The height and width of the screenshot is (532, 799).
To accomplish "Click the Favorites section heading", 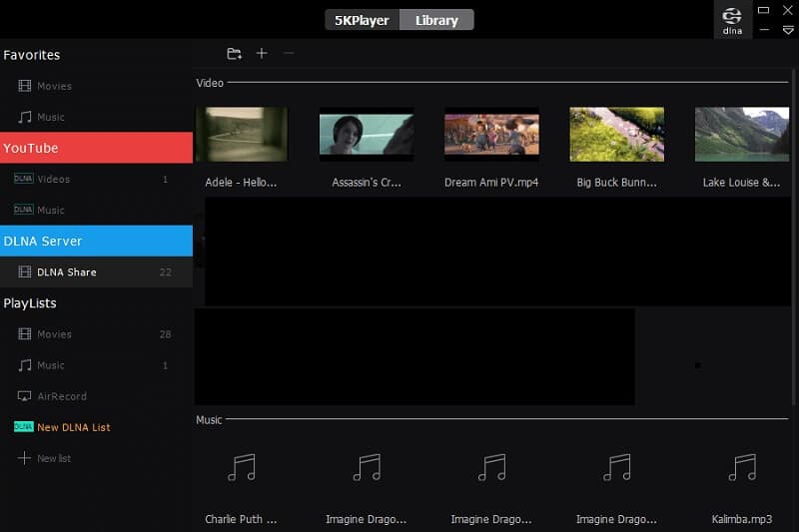I will (x=32, y=55).
